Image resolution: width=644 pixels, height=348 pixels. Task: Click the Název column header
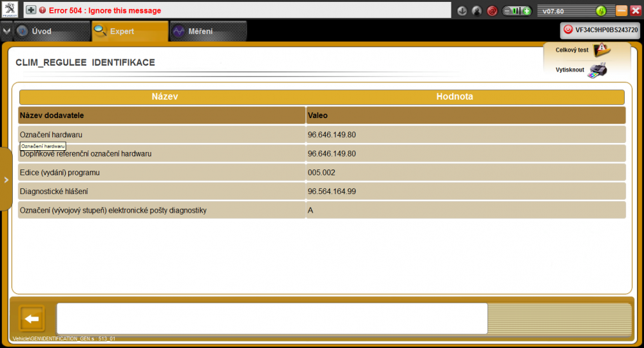coord(164,97)
